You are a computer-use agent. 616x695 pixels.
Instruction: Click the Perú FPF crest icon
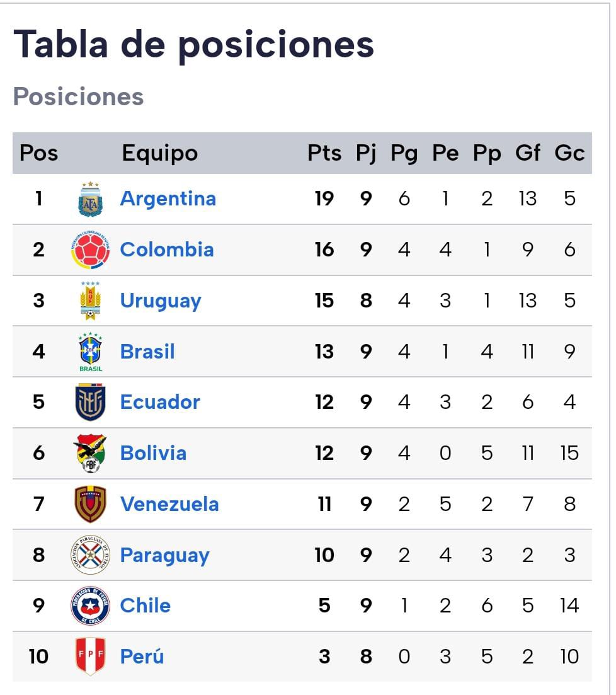point(90,657)
